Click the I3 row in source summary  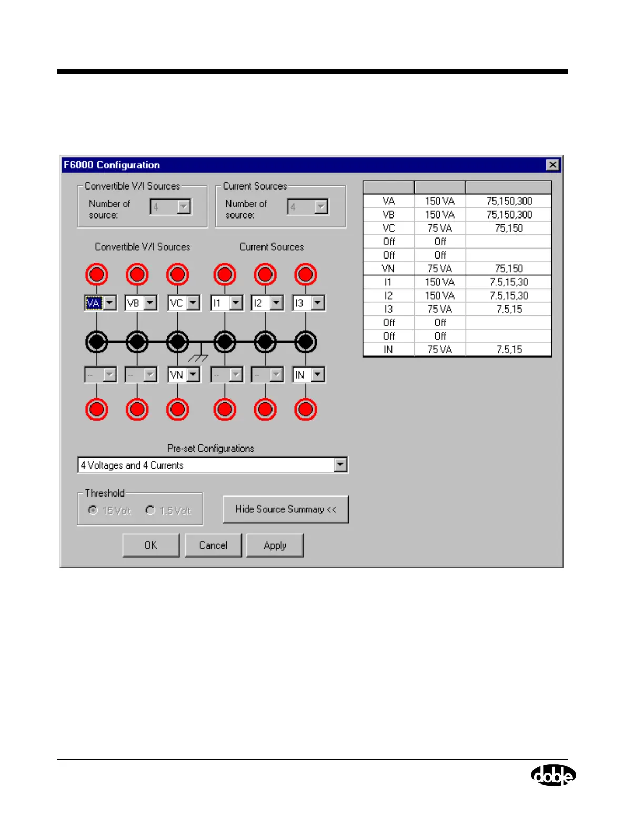pyautogui.click(x=457, y=309)
